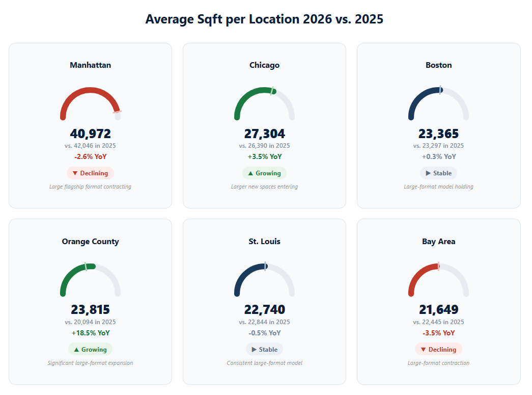Click the -3.5% YoY value on Bay Area
The height and width of the screenshot is (395, 532).
click(x=438, y=333)
